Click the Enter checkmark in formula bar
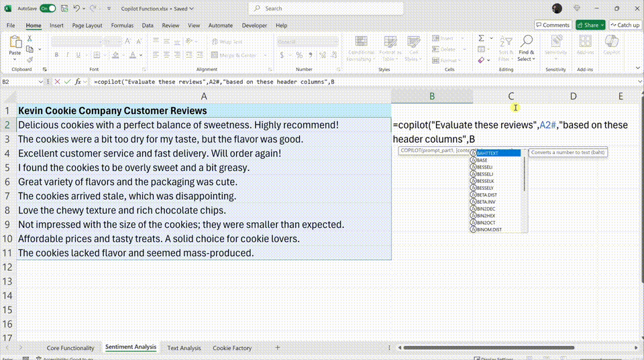The height and width of the screenshot is (360, 644). pyautogui.click(x=67, y=82)
